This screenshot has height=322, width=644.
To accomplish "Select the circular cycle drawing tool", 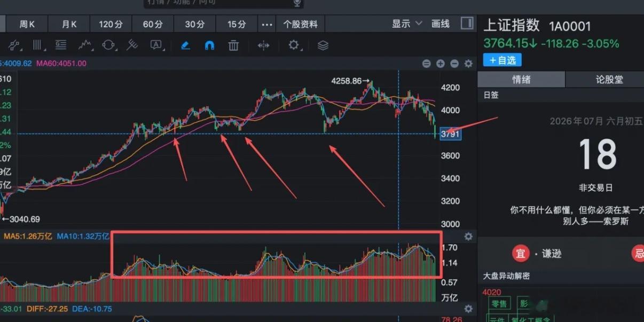I will click(x=108, y=45).
